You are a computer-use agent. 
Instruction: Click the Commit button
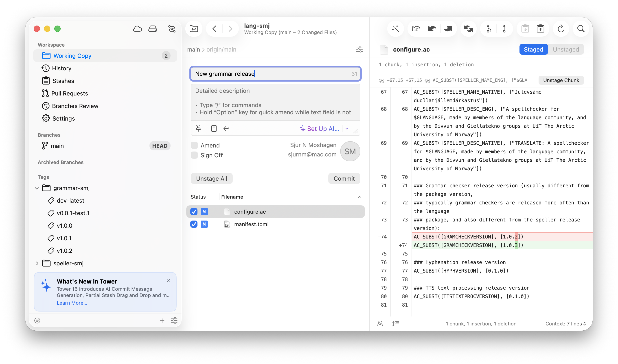pyautogui.click(x=344, y=179)
